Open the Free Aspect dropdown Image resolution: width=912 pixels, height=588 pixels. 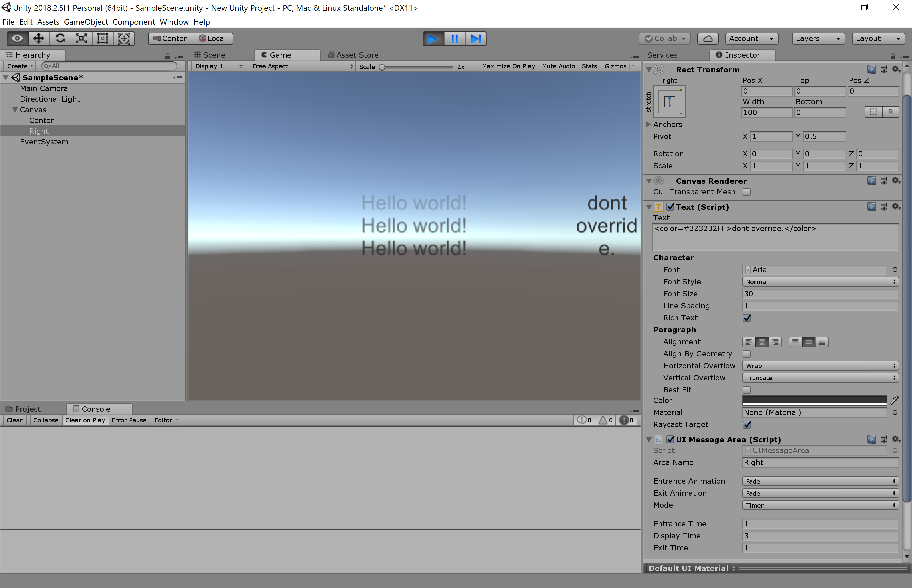pyautogui.click(x=302, y=66)
